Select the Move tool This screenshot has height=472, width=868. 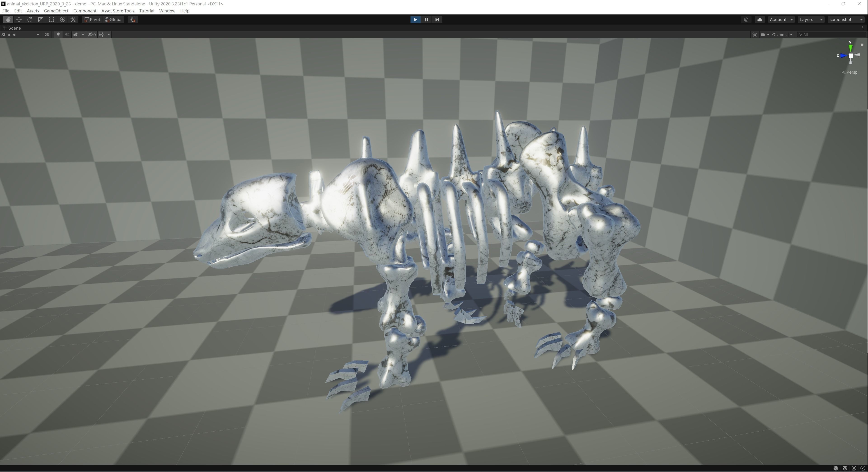[19, 20]
